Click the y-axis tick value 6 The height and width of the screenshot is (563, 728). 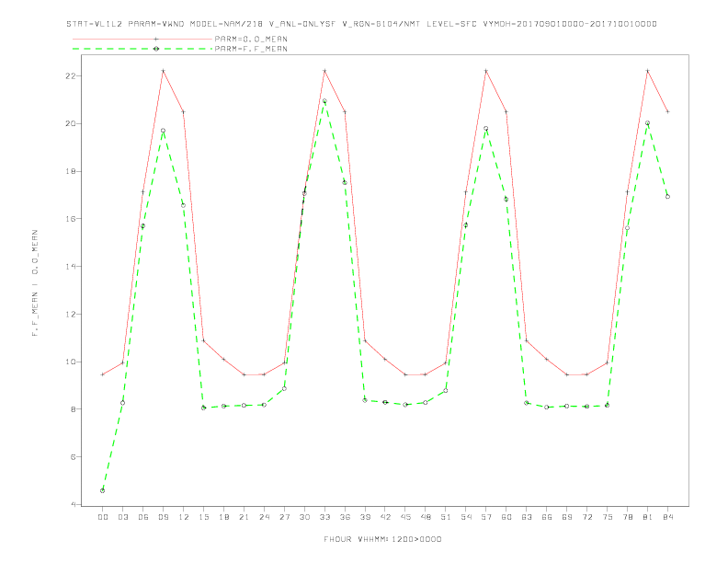(x=73, y=456)
